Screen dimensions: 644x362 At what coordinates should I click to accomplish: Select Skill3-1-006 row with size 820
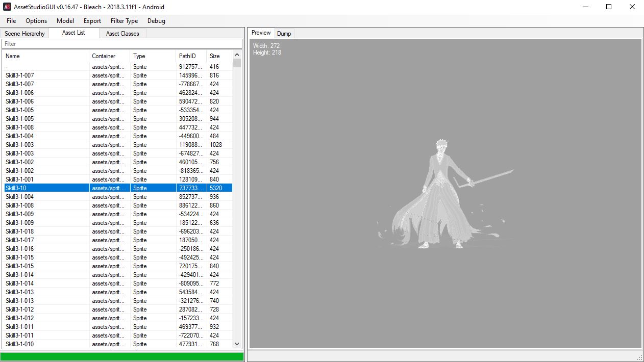pyautogui.click(x=118, y=101)
